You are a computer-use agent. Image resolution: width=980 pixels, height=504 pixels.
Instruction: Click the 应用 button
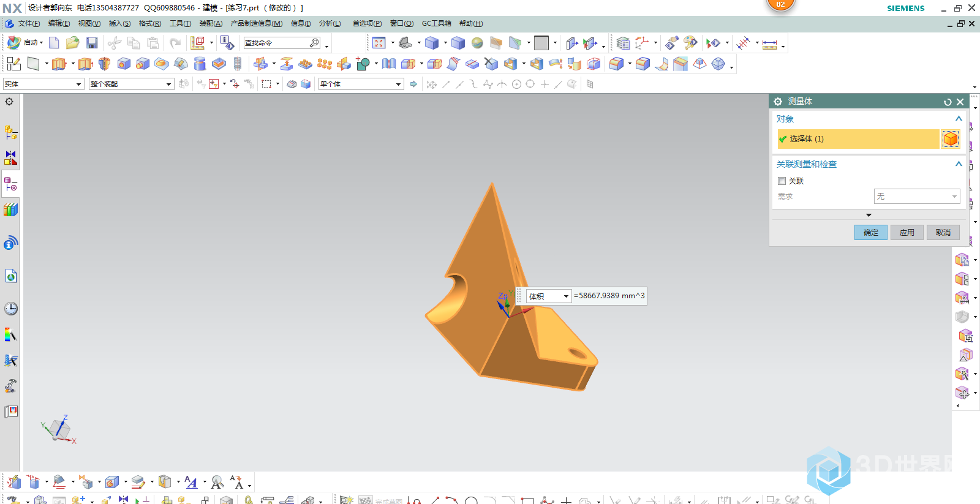pos(907,232)
